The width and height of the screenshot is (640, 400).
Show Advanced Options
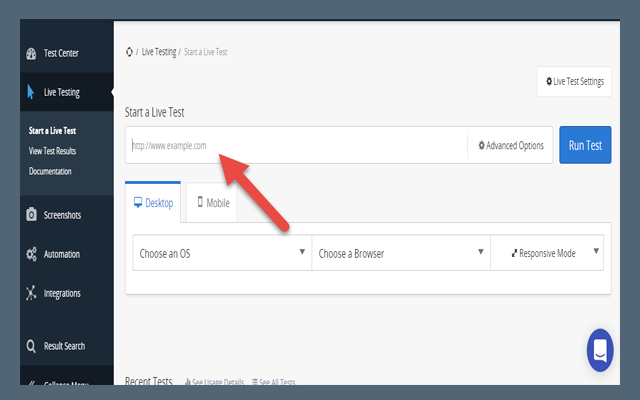coord(511,145)
